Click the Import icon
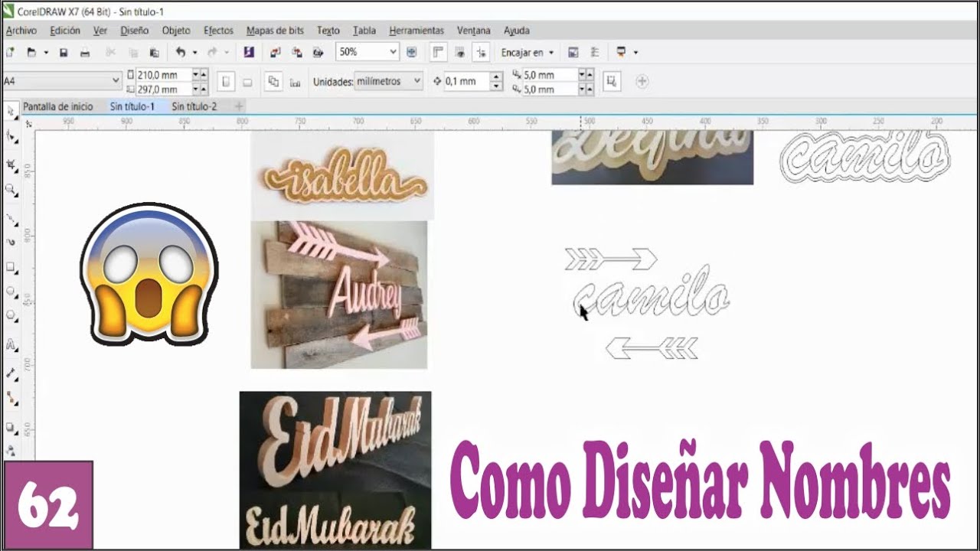This screenshot has height=551, width=980. (276, 52)
